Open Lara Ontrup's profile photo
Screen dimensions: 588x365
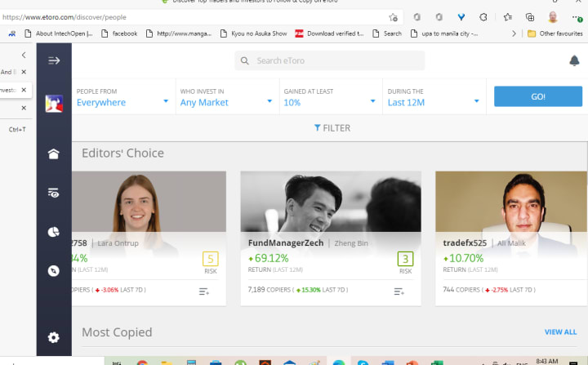click(x=149, y=202)
